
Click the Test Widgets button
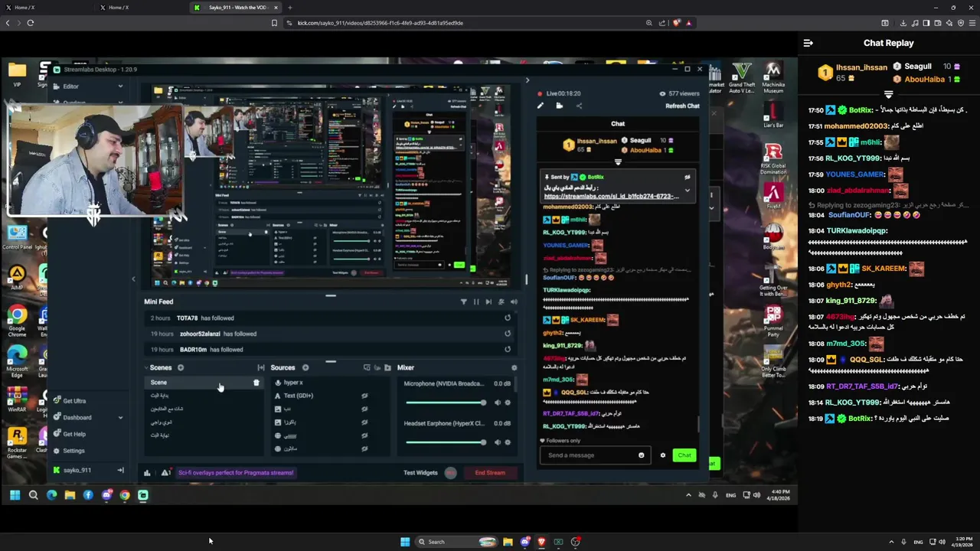[420, 472]
